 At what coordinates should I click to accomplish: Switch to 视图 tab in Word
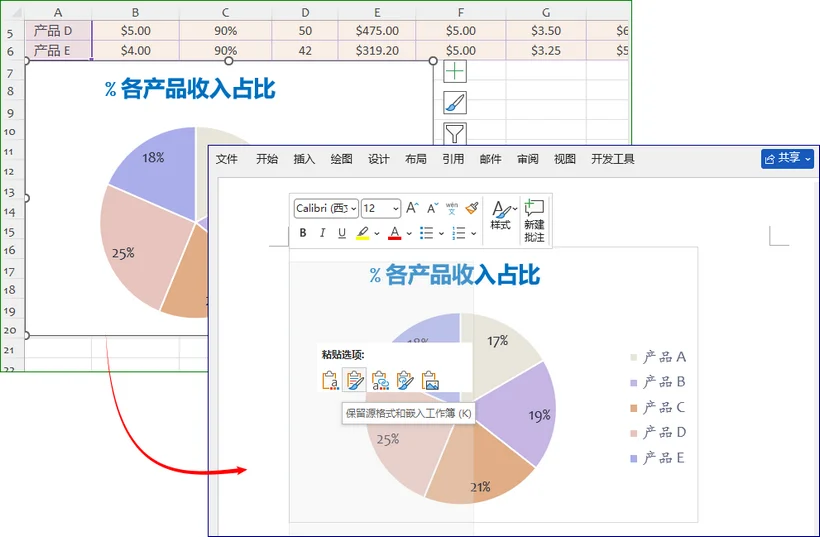[565, 159]
